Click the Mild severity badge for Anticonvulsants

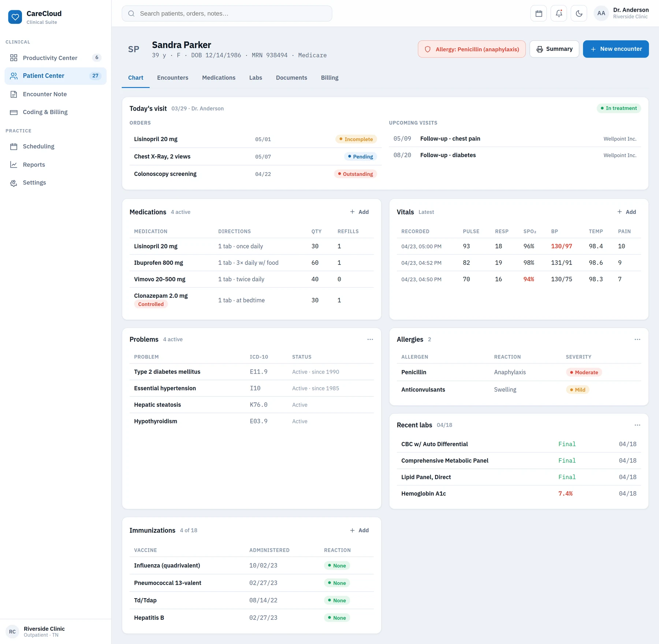click(577, 390)
